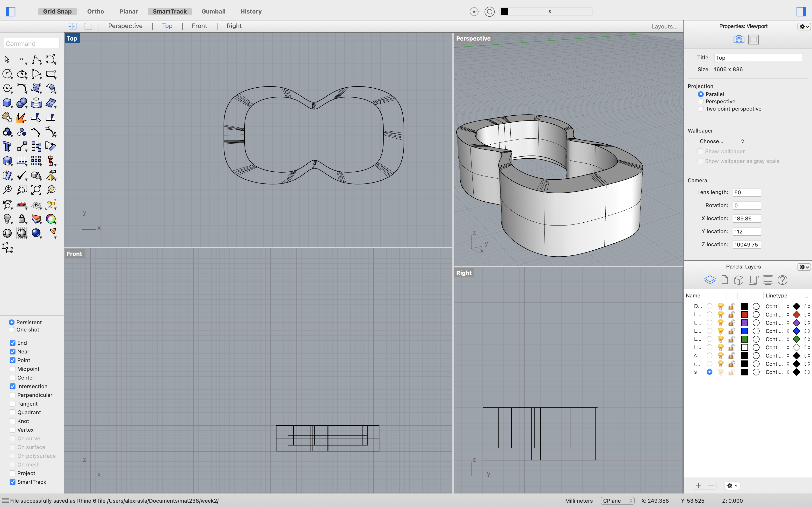Select the Polyline tool
The image size is (812, 507).
36,59
